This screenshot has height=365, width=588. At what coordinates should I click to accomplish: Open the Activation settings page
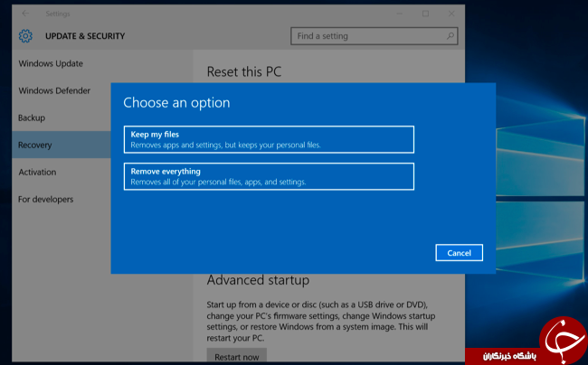(37, 173)
